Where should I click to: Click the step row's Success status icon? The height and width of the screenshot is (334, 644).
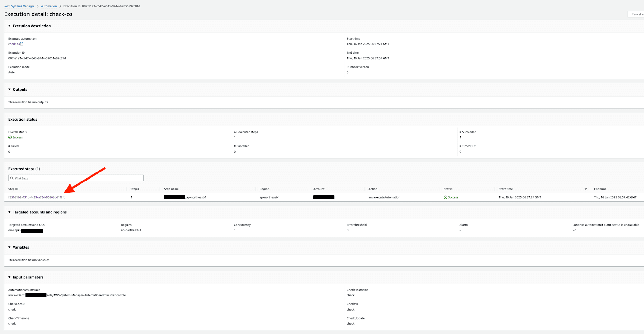(x=445, y=198)
